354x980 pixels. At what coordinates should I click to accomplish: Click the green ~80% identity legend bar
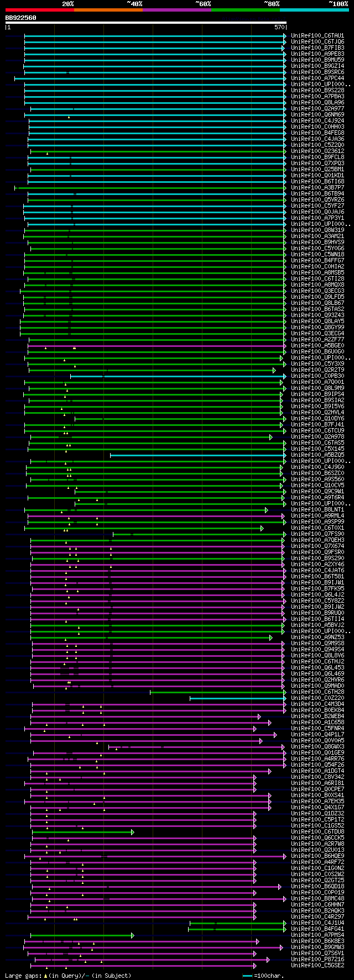(x=245, y=10)
